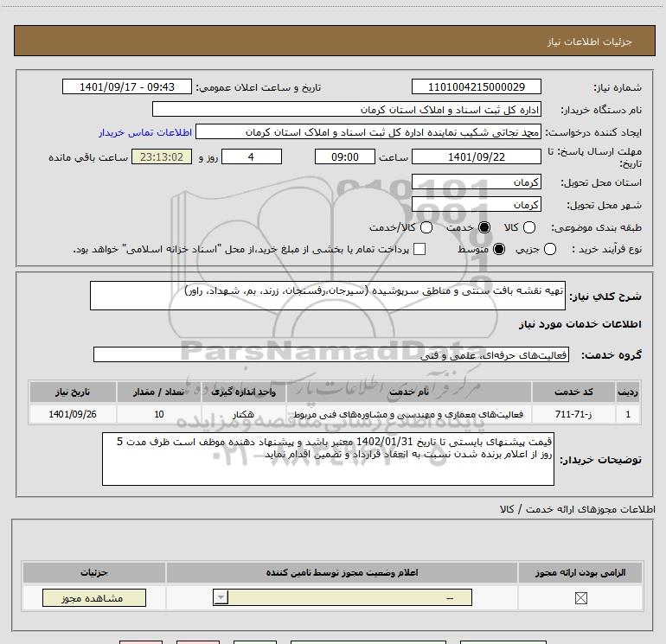Click the توضیحات خریدار text area

[328, 459]
